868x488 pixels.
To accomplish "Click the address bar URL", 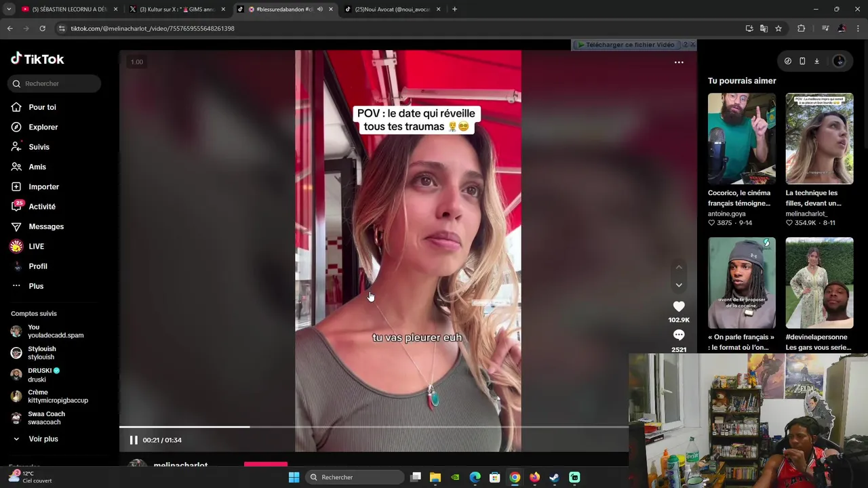I will (153, 28).
